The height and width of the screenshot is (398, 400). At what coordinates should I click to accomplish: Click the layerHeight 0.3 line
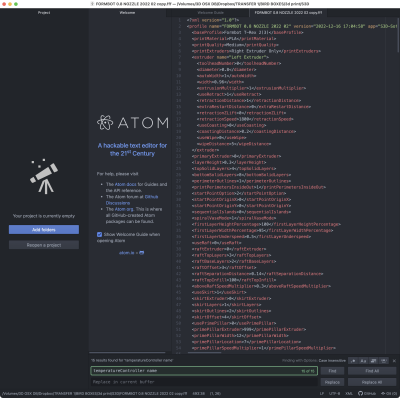coord(229,162)
